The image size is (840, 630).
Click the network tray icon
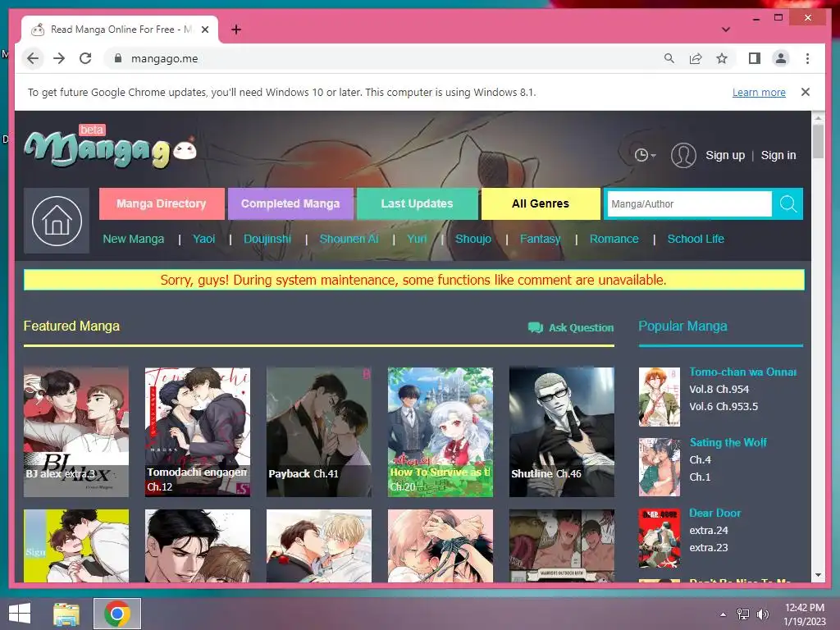[742, 614]
